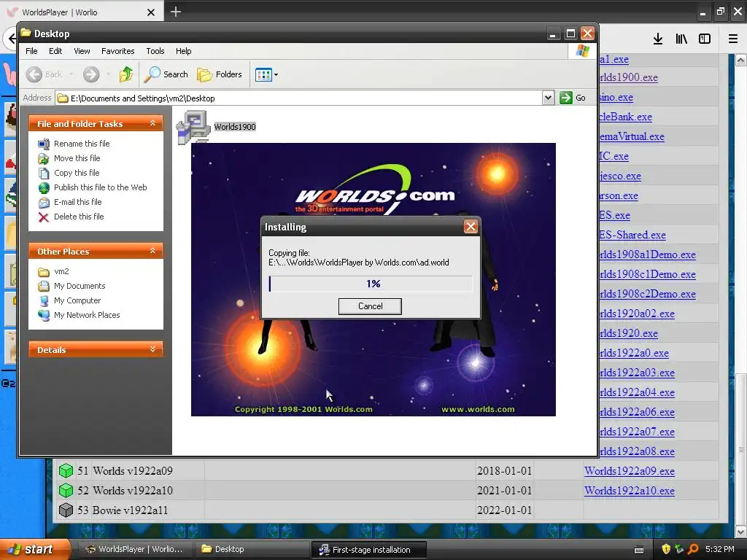Click the Forward arrow button in Explorer
The image size is (747, 560).
coord(91,74)
